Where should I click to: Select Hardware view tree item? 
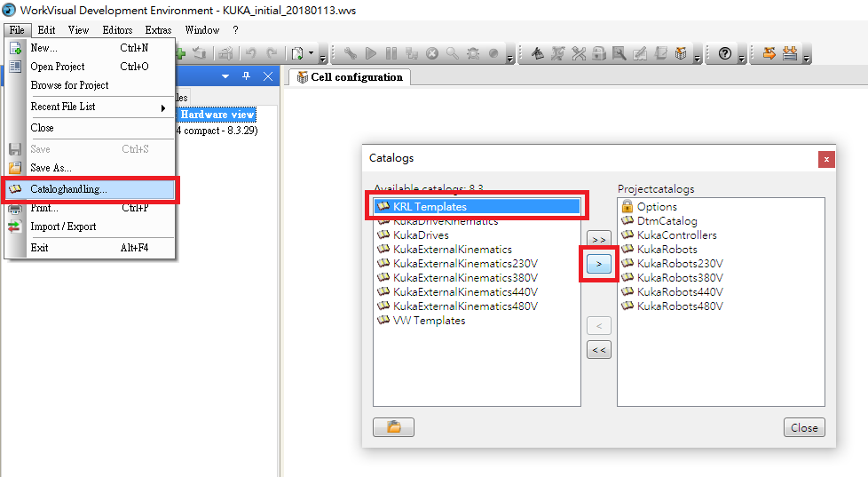pyautogui.click(x=217, y=115)
